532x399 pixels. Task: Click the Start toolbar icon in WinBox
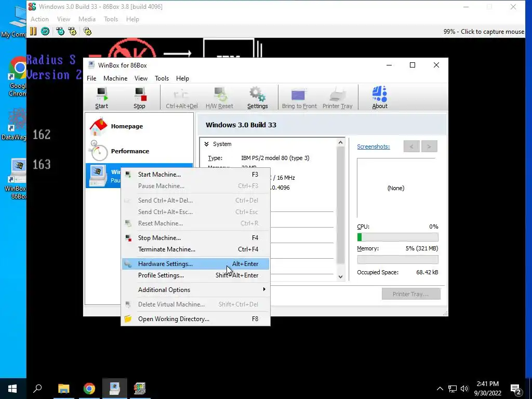coord(101,98)
